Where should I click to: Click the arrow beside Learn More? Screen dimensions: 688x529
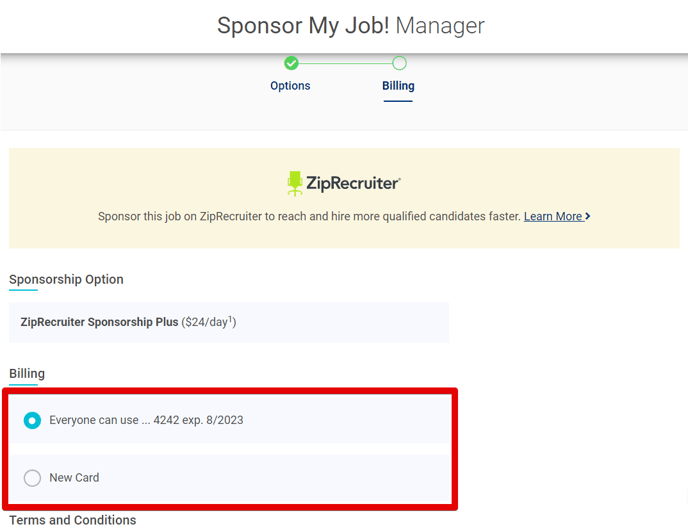click(587, 216)
